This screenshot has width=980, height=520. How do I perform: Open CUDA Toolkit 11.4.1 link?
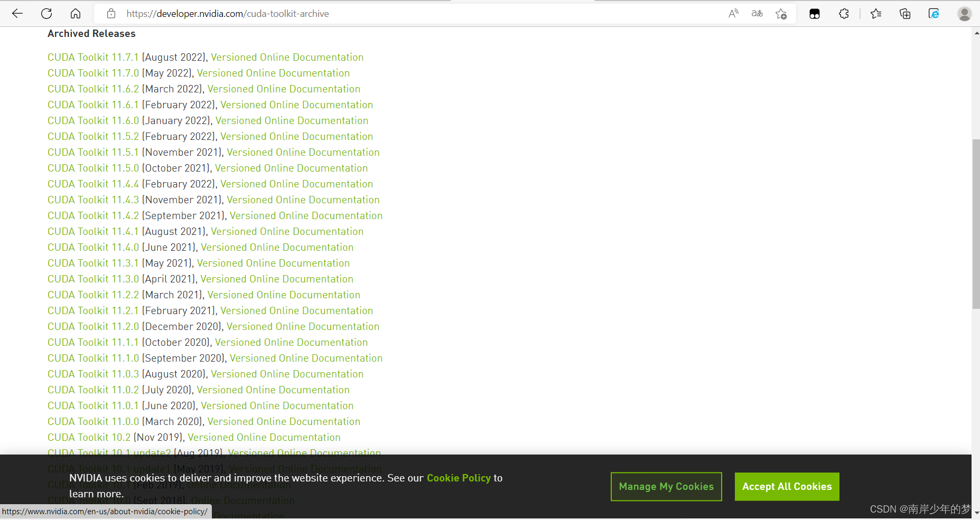[x=93, y=231]
